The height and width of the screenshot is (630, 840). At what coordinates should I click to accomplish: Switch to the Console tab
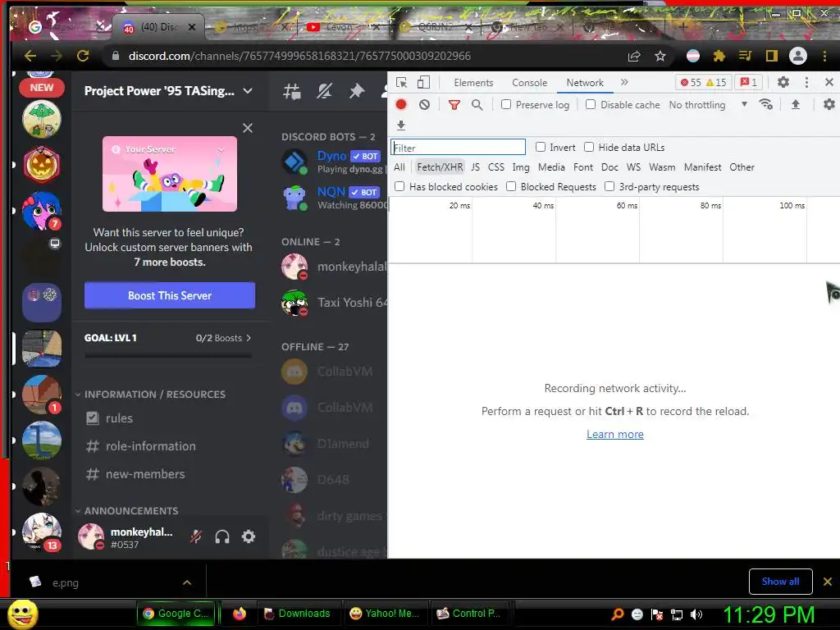click(529, 83)
